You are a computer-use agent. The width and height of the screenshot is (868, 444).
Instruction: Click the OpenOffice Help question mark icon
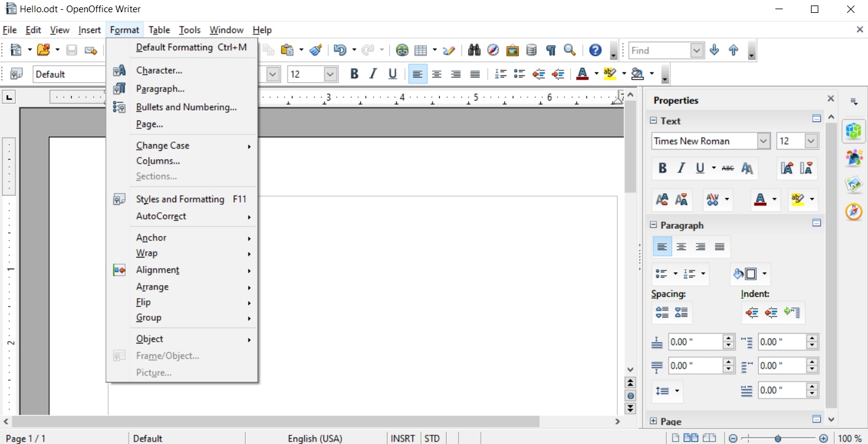pyautogui.click(x=594, y=50)
